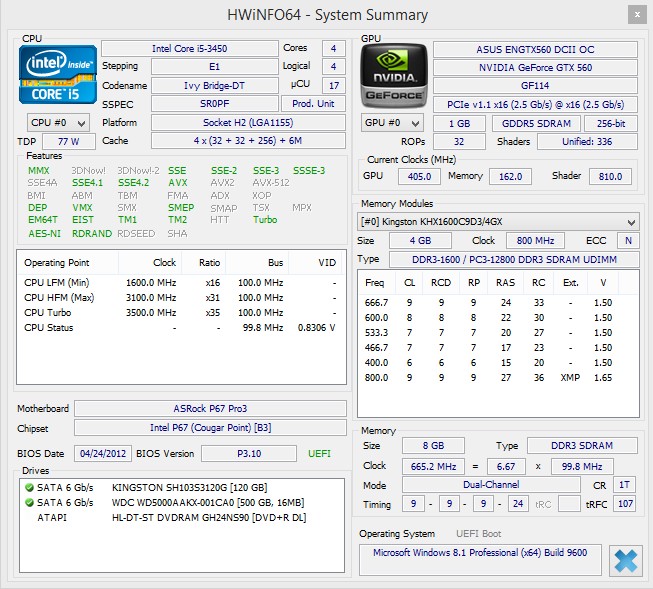Screen dimensions: 653x589
Task: Select the CPU Status row
Action: click(x=181, y=328)
